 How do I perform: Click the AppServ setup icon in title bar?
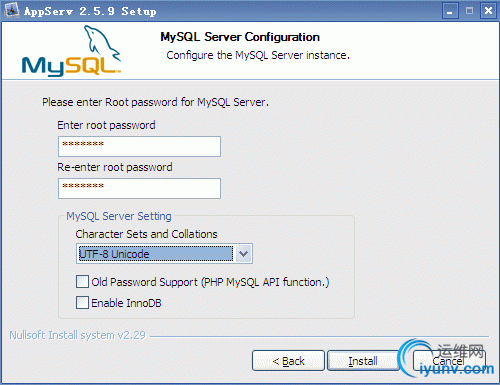[12, 10]
